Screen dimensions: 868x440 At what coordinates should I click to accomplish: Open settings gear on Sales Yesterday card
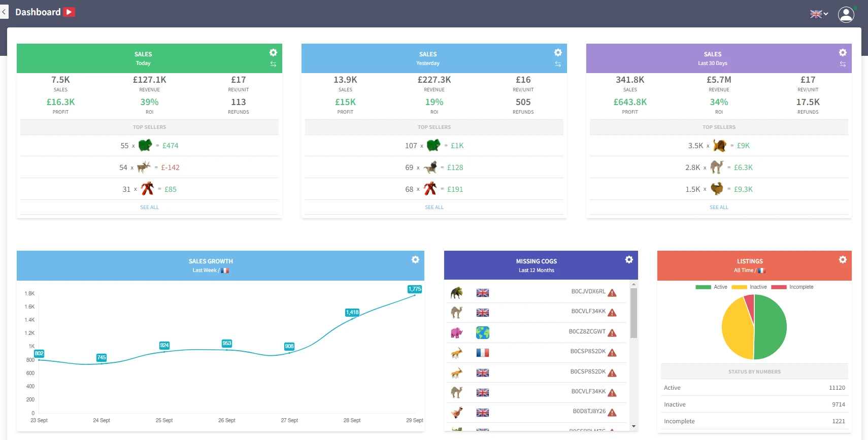[x=558, y=52]
